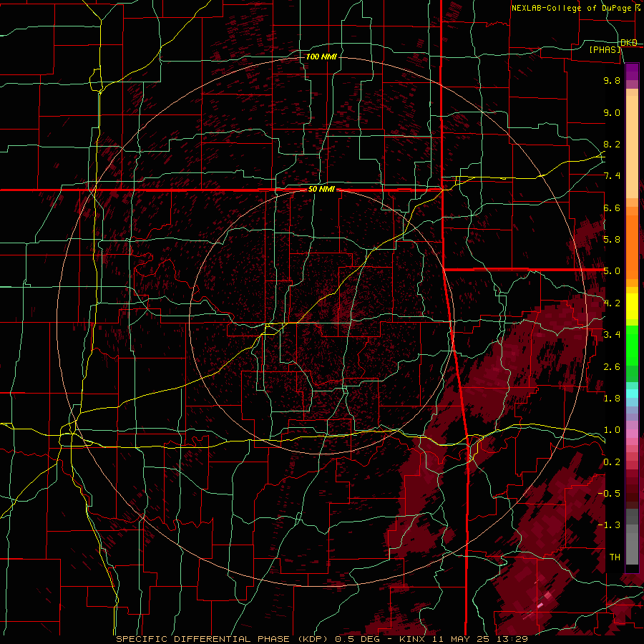Click the 9.8 value on the scale
644x644 pixels.
612,80
